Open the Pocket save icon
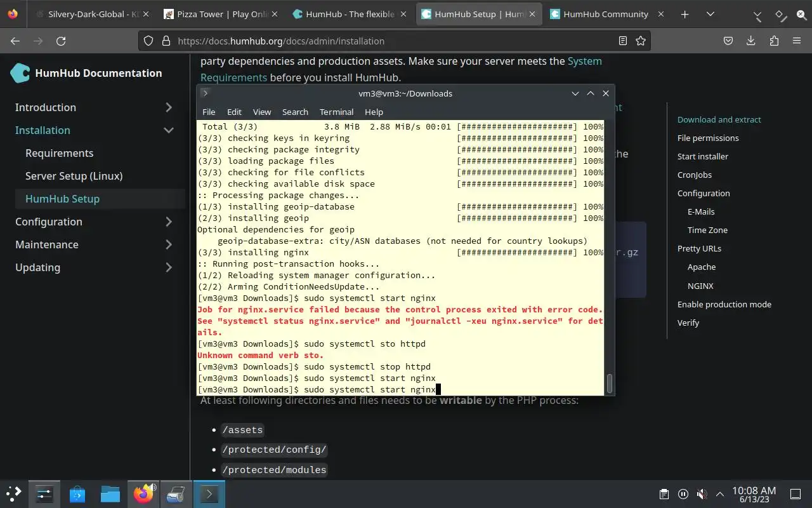Screen dimensions: 812x508 [728, 41]
